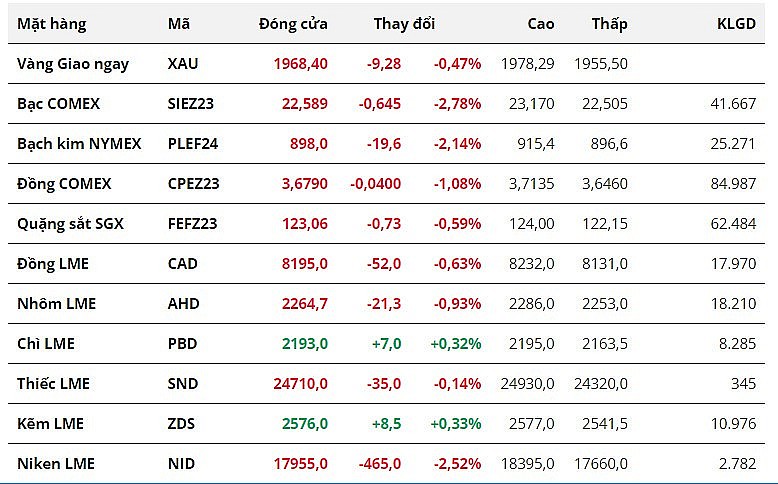Open the 'Bạch kim NYMEX' row
778x484 pixels.
[79, 144]
